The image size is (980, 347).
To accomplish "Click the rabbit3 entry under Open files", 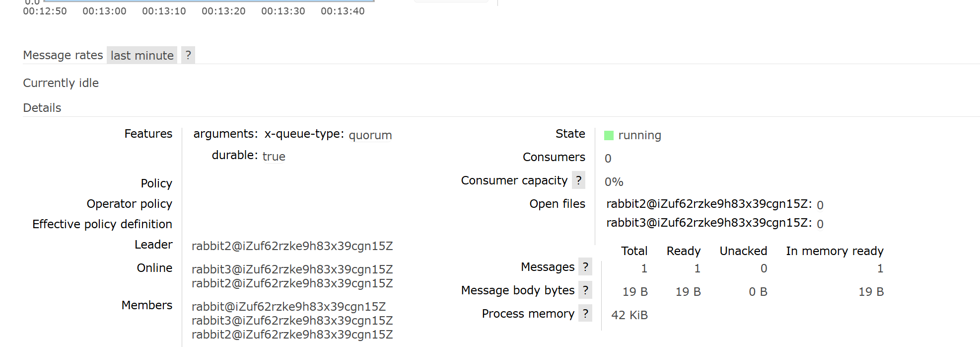I will [x=709, y=223].
